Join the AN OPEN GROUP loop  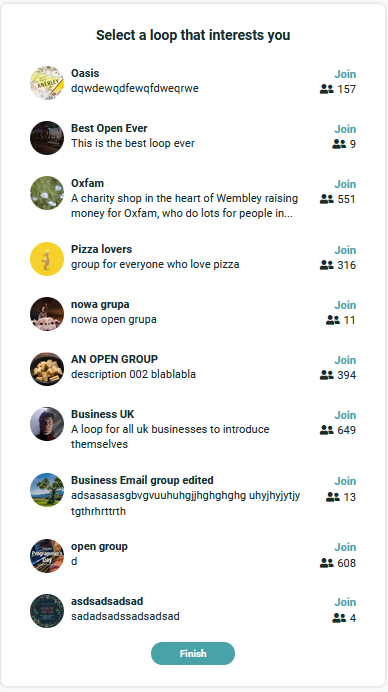(x=345, y=360)
